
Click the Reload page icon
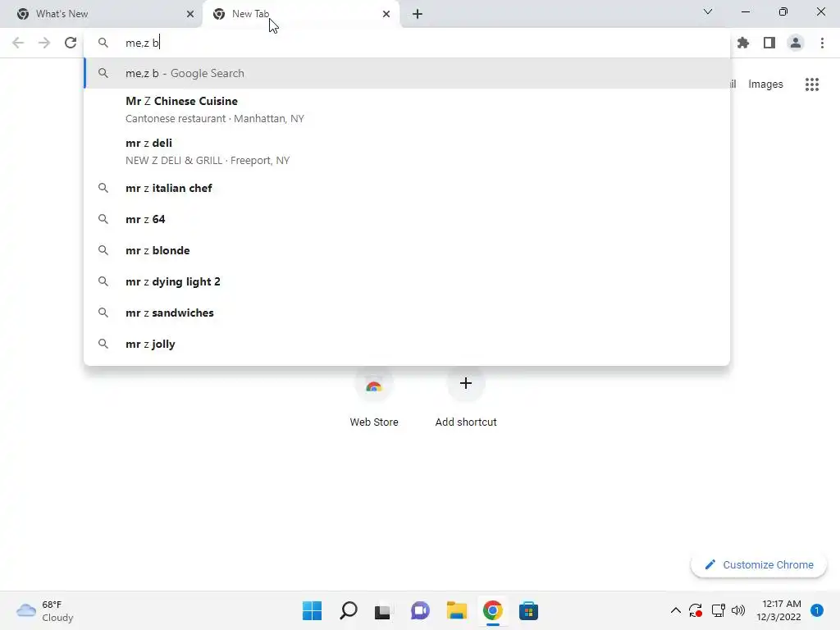coord(71,43)
